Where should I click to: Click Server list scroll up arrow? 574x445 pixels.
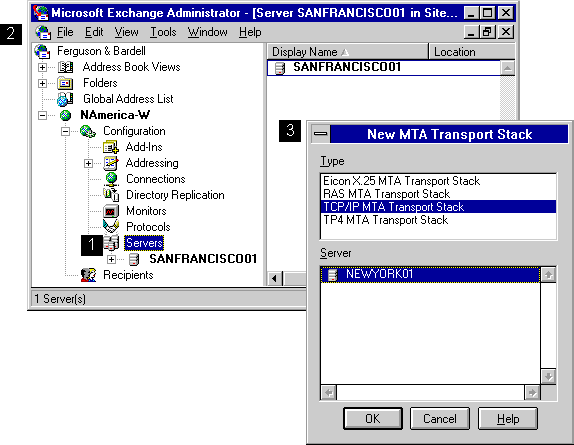pyautogui.click(x=548, y=274)
